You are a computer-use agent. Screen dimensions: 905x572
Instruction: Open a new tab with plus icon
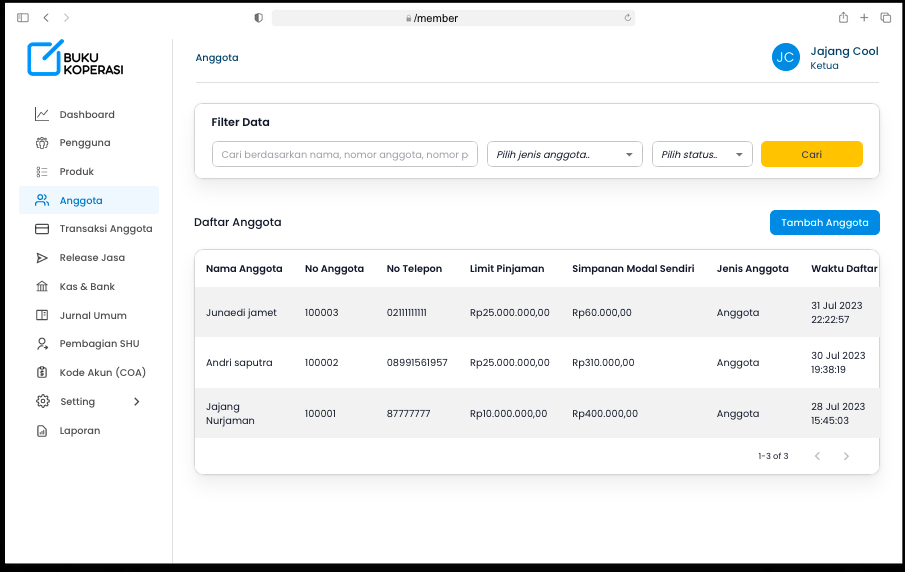[864, 18]
